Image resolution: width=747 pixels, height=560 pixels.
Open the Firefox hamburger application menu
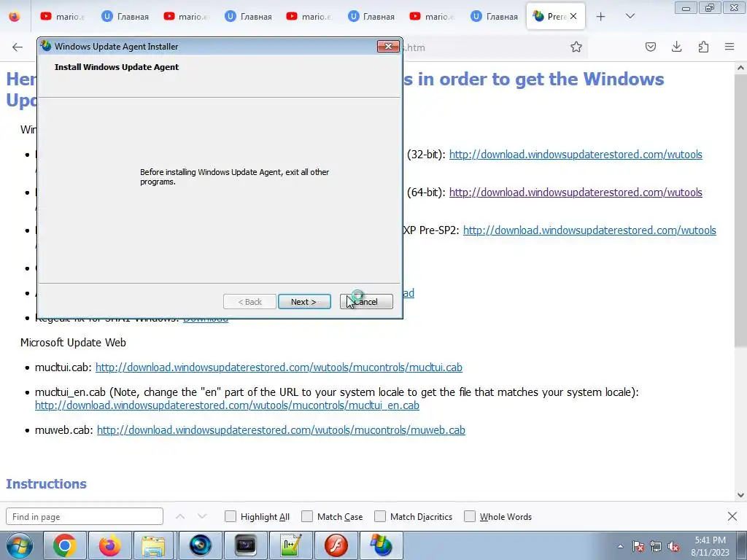click(x=729, y=47)
